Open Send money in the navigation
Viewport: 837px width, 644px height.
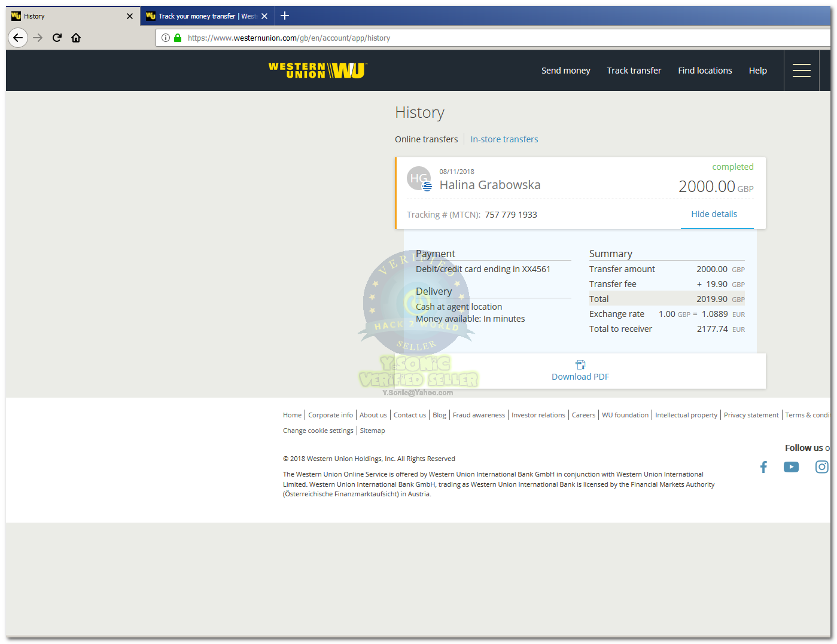[565, 71]
